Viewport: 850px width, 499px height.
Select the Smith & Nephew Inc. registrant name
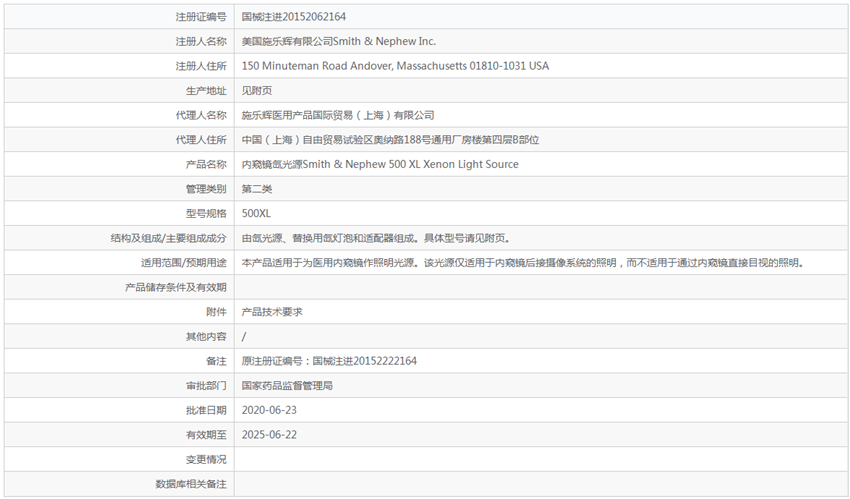click(x=339, y=42)
